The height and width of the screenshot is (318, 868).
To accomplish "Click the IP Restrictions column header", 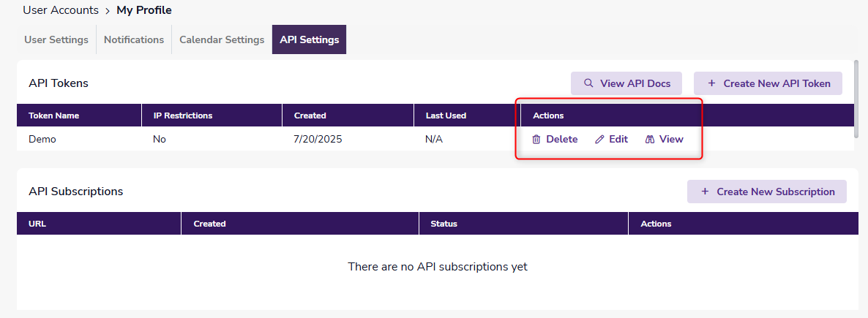I will click(x=182, y=116).
